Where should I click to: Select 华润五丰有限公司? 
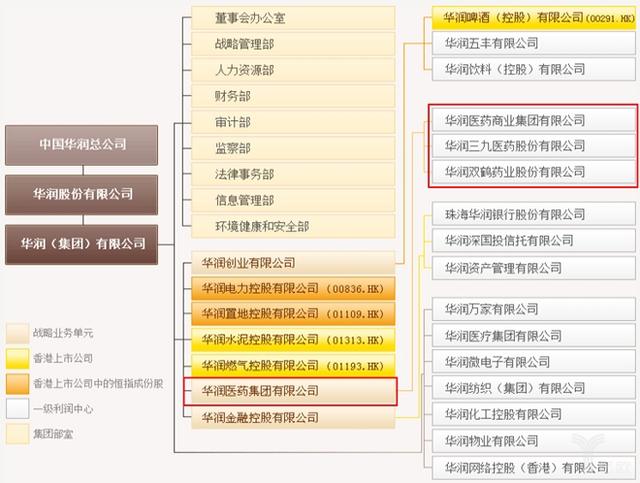[534, 43]
